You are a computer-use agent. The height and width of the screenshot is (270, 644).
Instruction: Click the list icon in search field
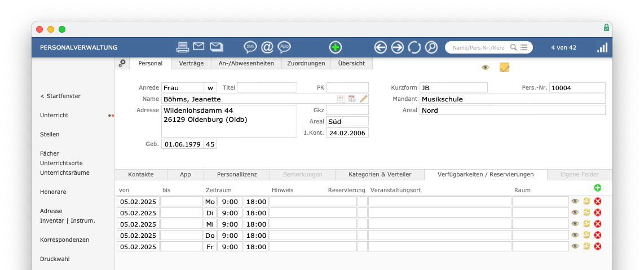pos(524,47)
